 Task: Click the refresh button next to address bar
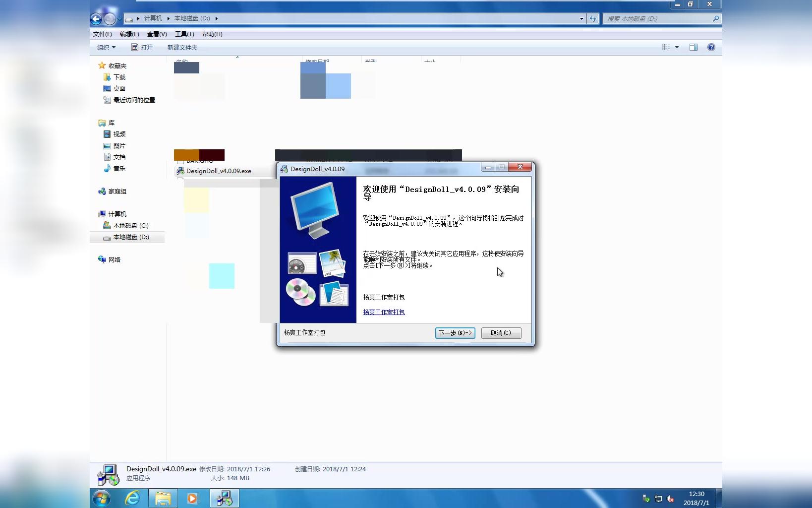[593, 19]
